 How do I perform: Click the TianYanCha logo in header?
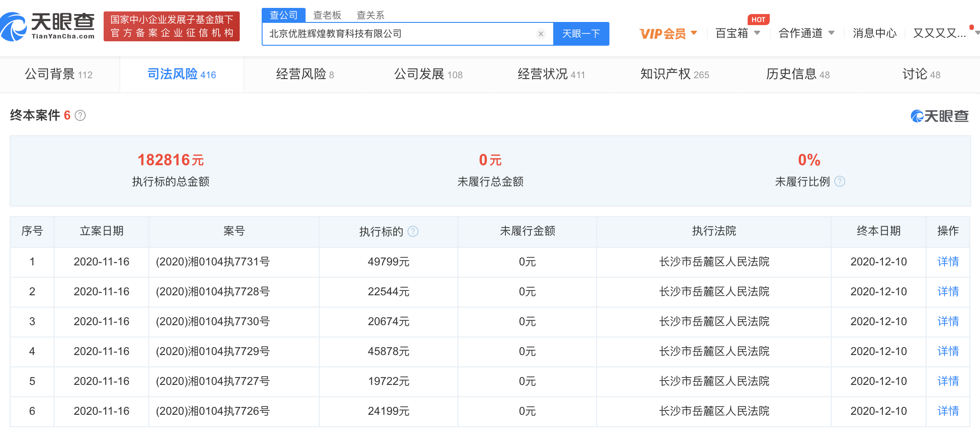47,26
